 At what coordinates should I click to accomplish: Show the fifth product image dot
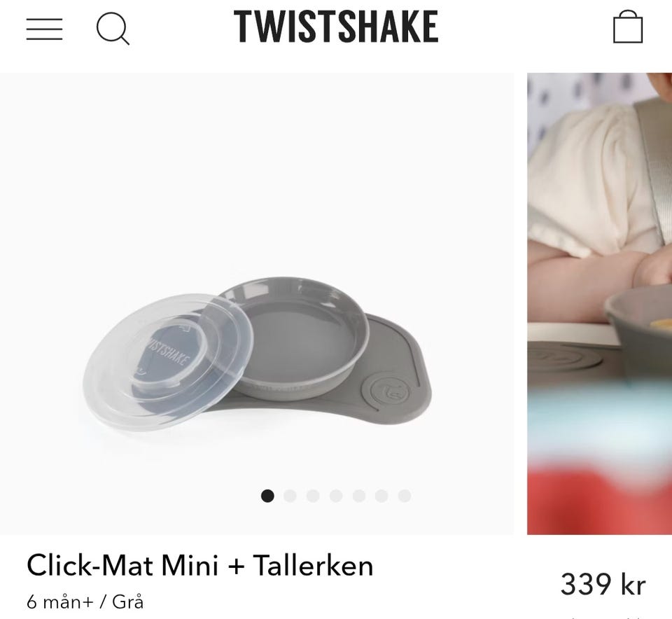coord(358,496)
